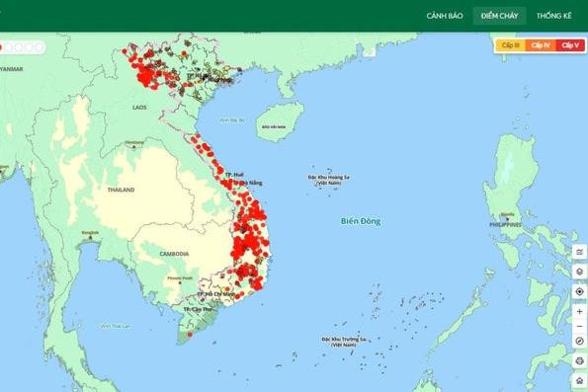
Task: Click the PHILIPPINES country label
Action: (506, 224)
